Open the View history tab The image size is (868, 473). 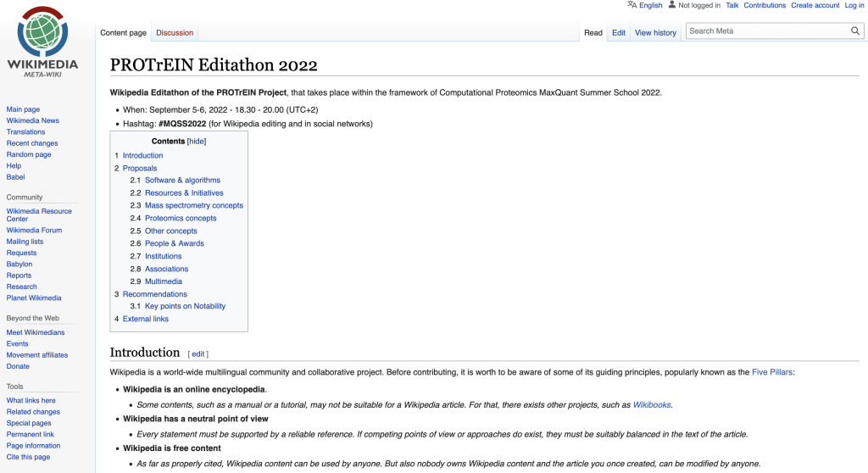(655, 33)
